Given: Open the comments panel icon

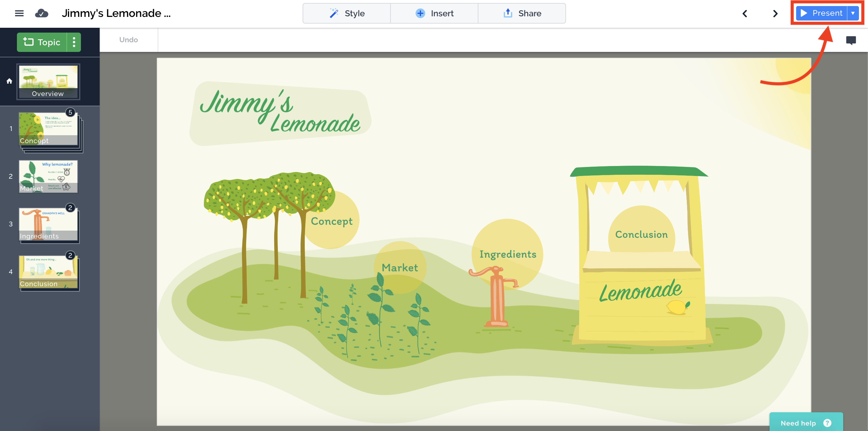Looking at the screenshot, I should point(851,40).
